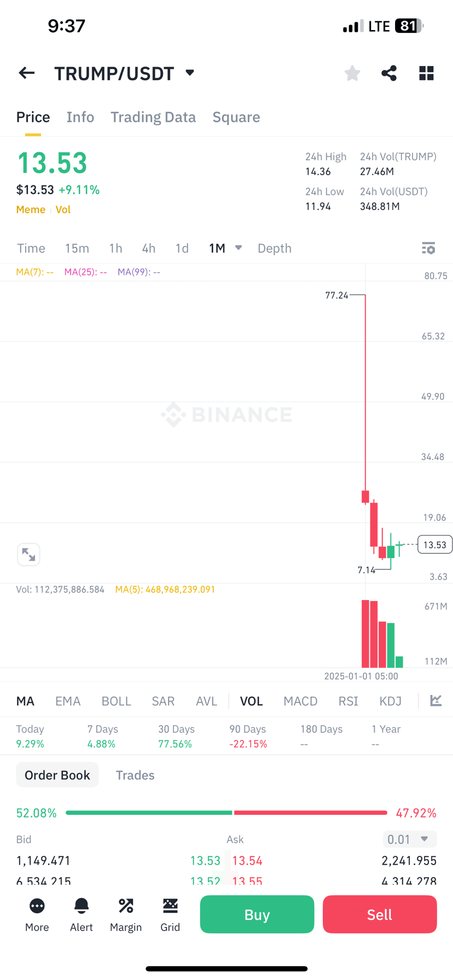453x980 pixels.
Task: Switch to the Trades tab
Action: [x=135, y=775]
